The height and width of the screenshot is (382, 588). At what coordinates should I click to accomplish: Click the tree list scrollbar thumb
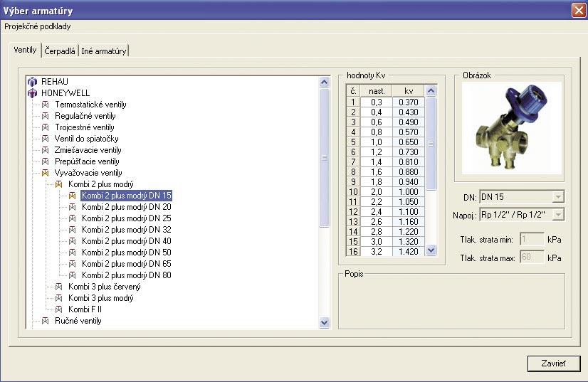coord(325,158)
